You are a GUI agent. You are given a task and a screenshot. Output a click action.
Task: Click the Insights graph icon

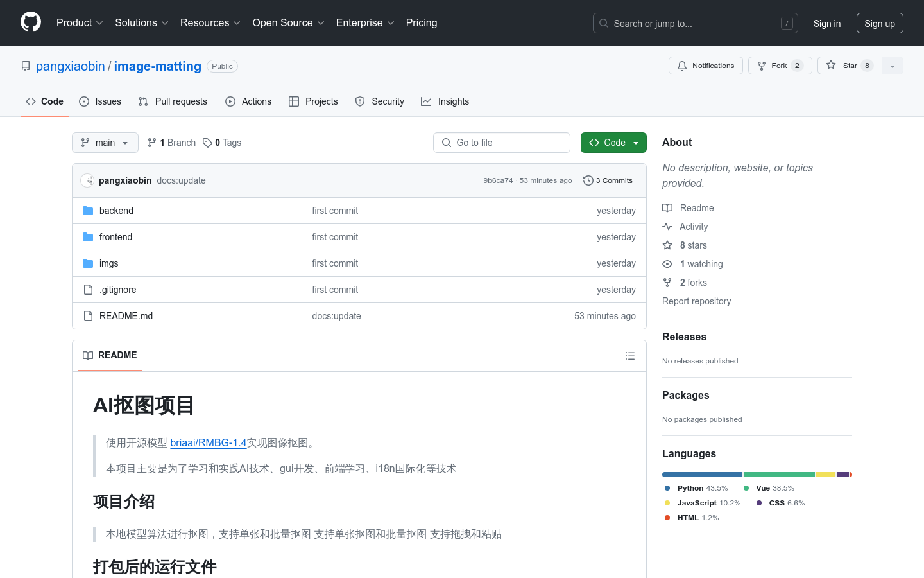[426, 101]
